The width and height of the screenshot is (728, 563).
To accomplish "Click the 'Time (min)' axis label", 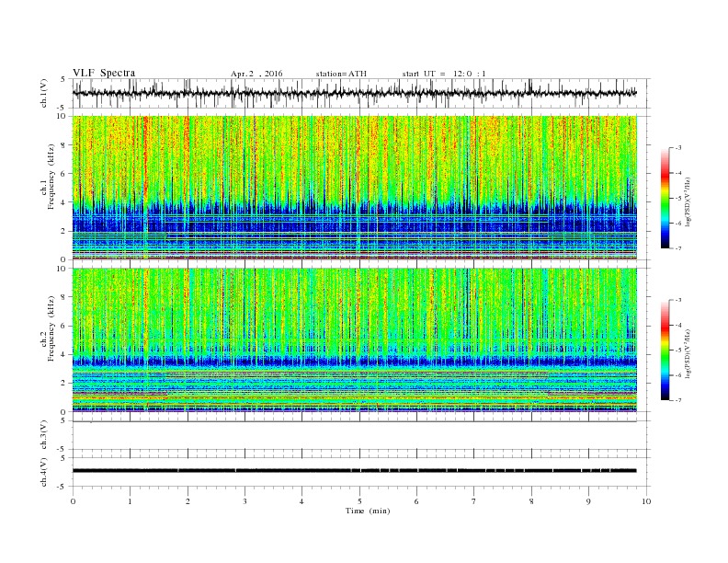I will [x=368, y=511].
